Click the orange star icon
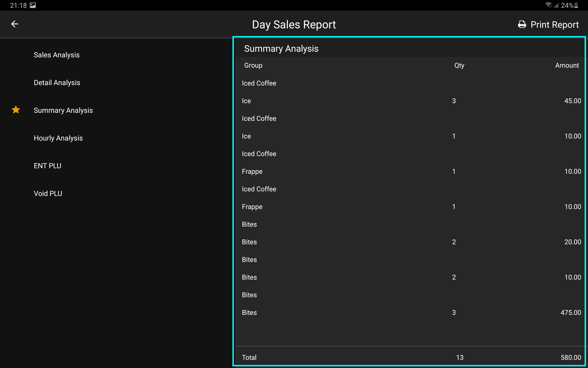This screenshot has width=588, height=368. [16, 110]
